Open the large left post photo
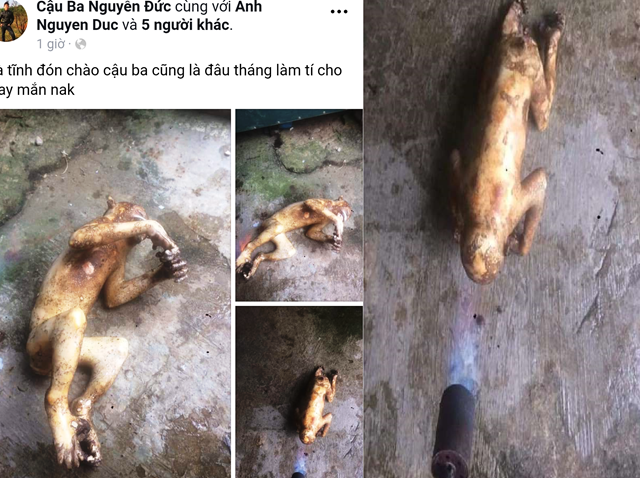 [115, 293]
